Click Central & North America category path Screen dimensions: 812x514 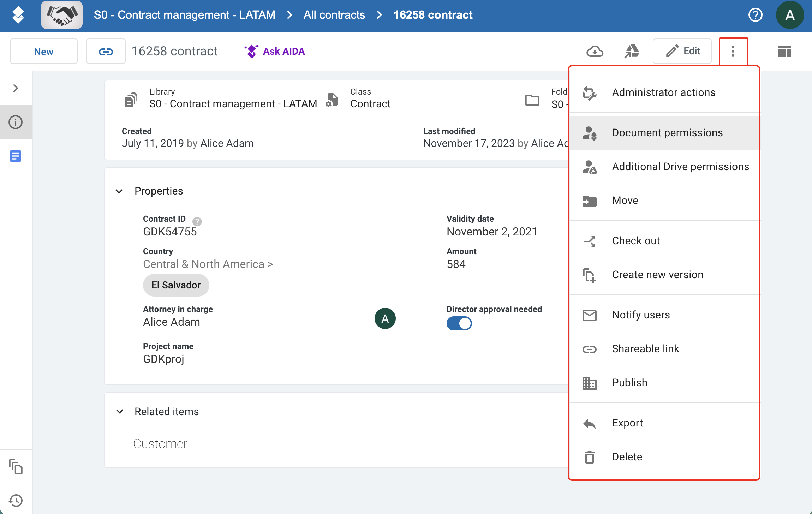[x=208, y=264]
